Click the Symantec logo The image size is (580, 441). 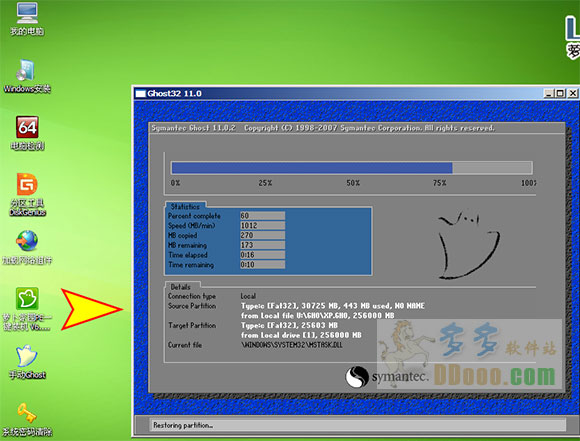387,377
